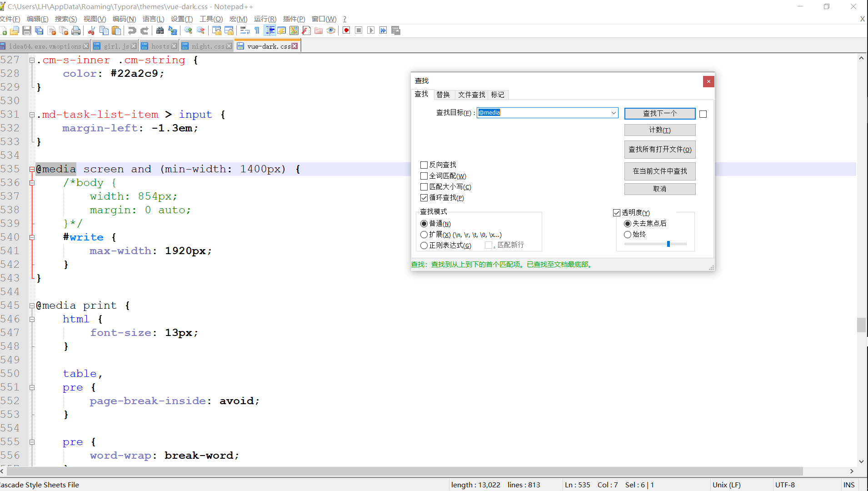Viewport: 868px width, 491px height.
Task: Click the Close document toolbar icon
Action: coord(51,30)
